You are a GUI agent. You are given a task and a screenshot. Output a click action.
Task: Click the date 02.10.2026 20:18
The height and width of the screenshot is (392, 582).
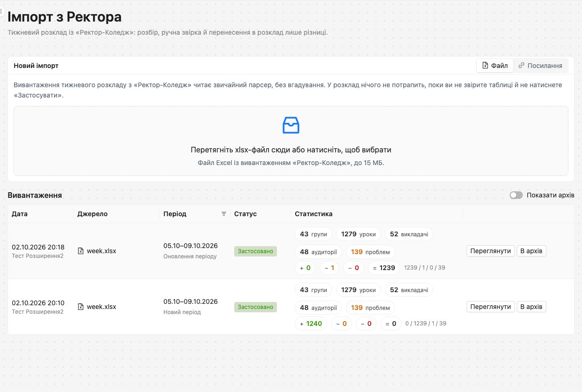(x=38, y=247)
